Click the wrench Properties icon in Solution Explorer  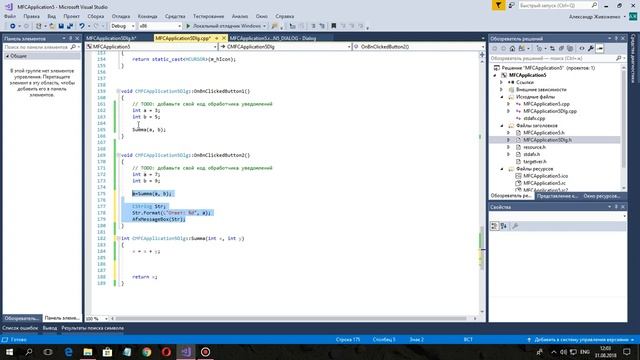click(590, 49)
